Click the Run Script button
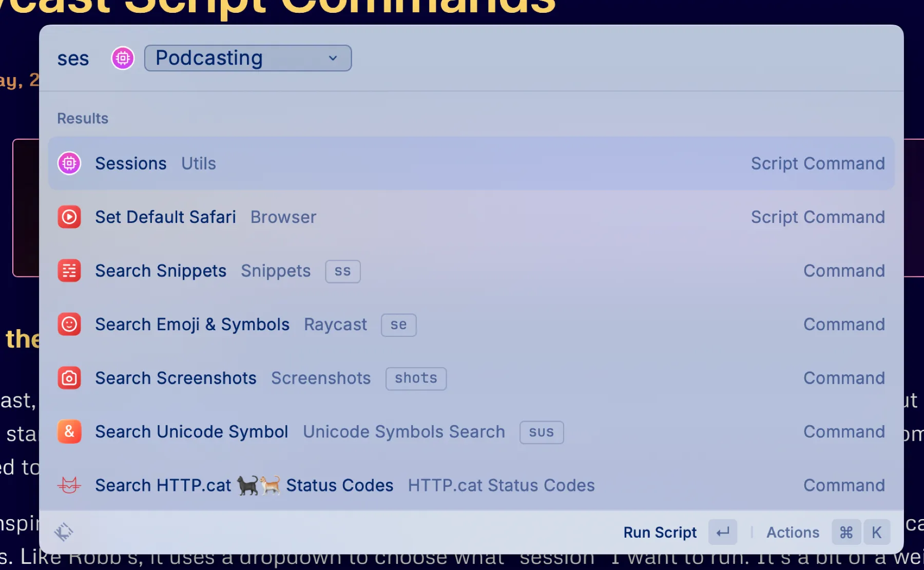The image size is (924, 570). pyautogui.click(x=660, y=532)
